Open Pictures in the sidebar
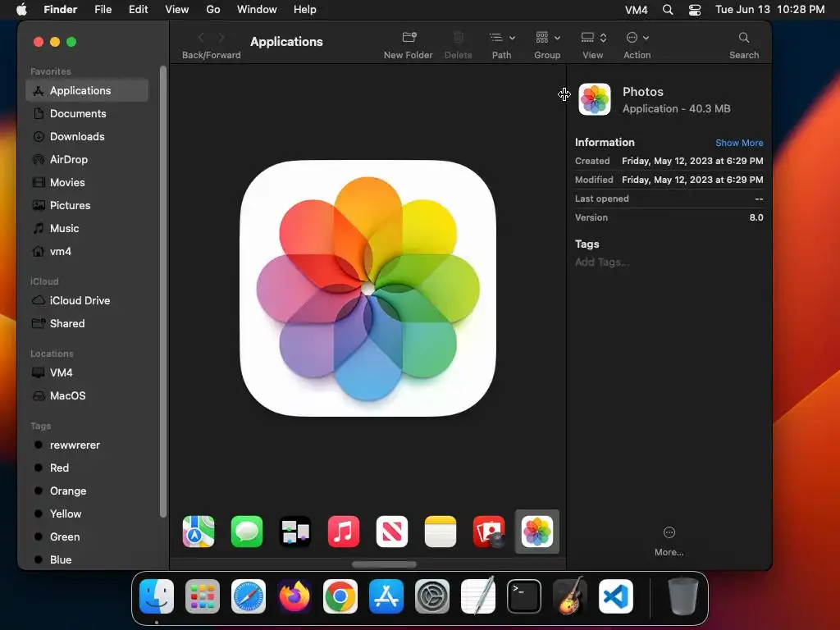The height and width of the screenshot is (630, 840). [x=87, y=206]
